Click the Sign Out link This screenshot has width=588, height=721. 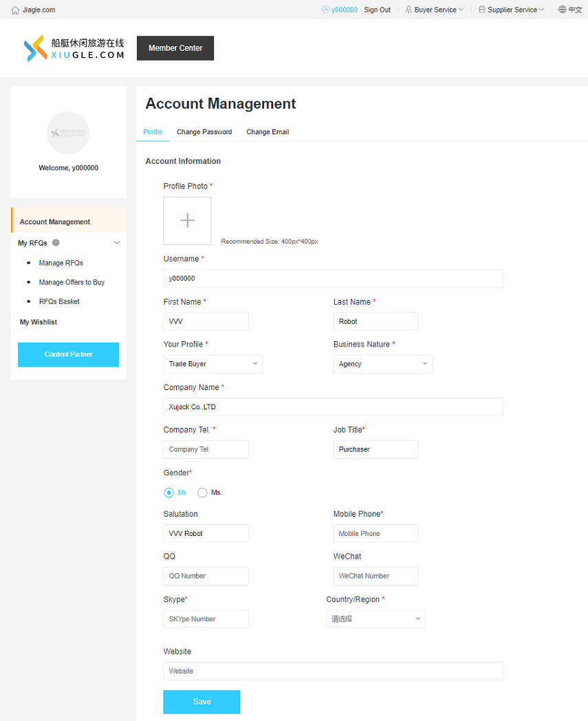(377, 10)
